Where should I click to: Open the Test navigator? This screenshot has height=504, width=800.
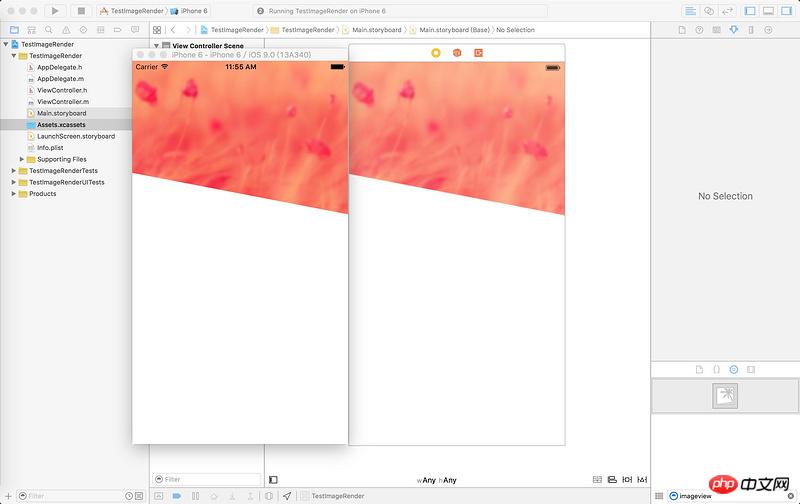(83, 30)
